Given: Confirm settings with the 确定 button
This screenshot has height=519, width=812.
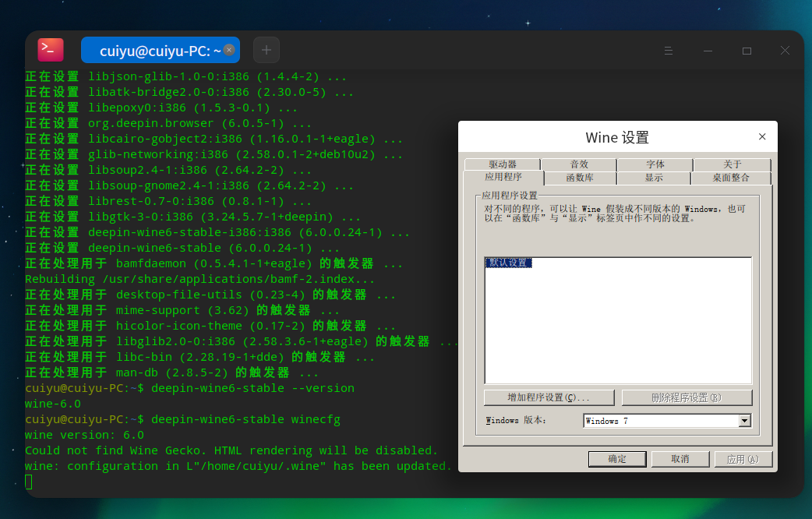Looking at the screenshot, I should click(617, 459).
